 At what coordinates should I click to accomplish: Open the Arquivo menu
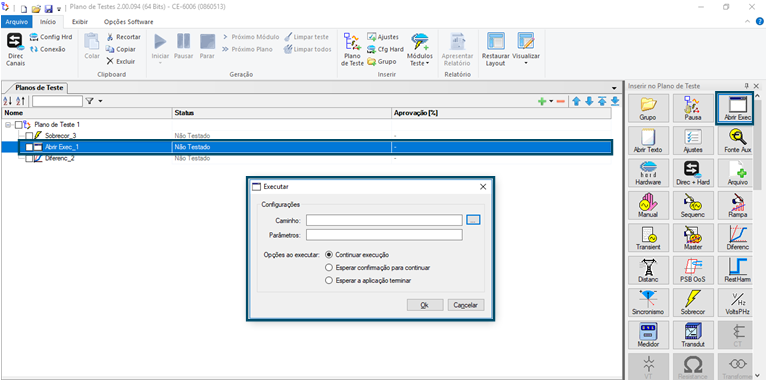tap(17, 22)
